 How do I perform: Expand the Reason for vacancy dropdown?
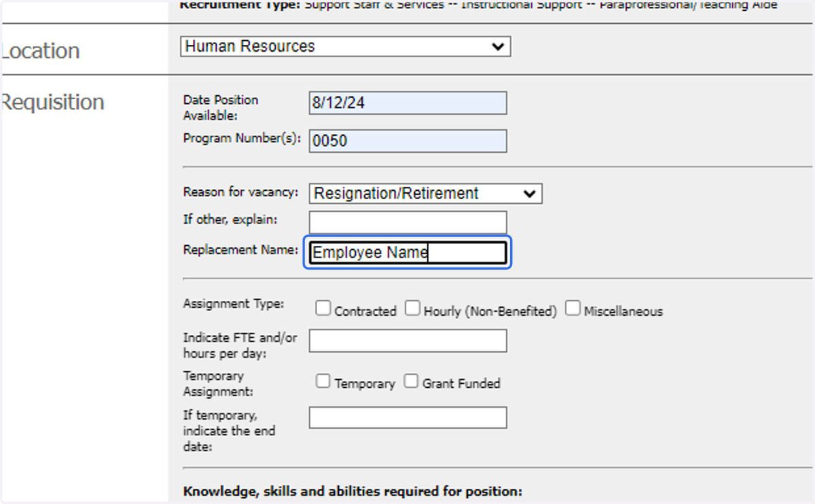(425, 193)
